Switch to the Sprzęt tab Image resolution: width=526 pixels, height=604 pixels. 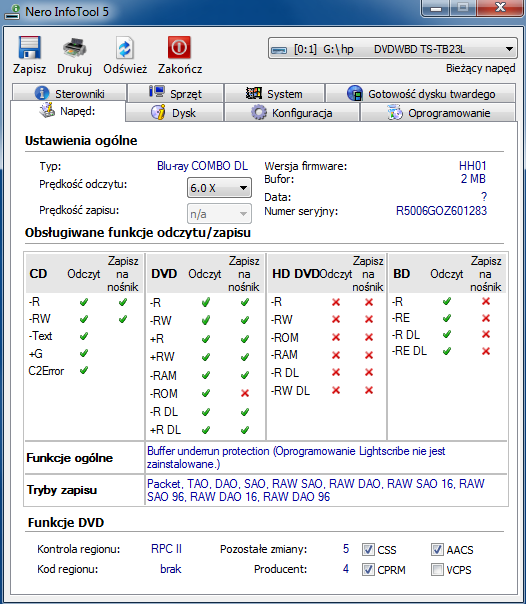point(175,93)
